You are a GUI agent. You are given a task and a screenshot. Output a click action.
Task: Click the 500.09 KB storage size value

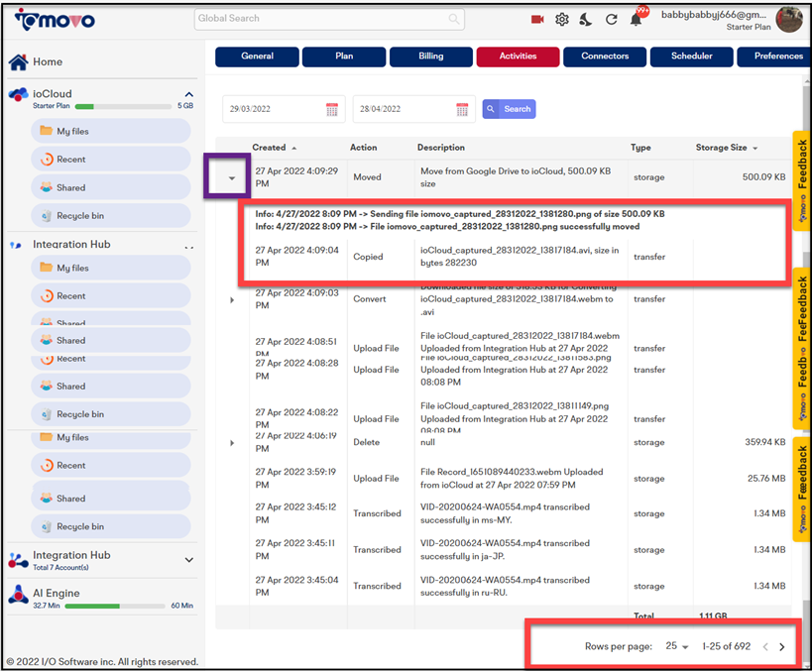[763, 177]
